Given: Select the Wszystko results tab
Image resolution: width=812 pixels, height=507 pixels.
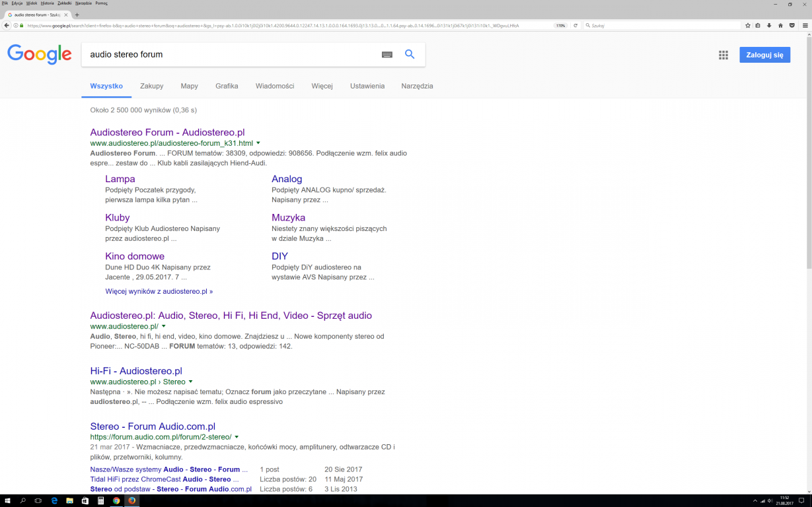Looking at the screenshot, I should (x=106, y=86).
